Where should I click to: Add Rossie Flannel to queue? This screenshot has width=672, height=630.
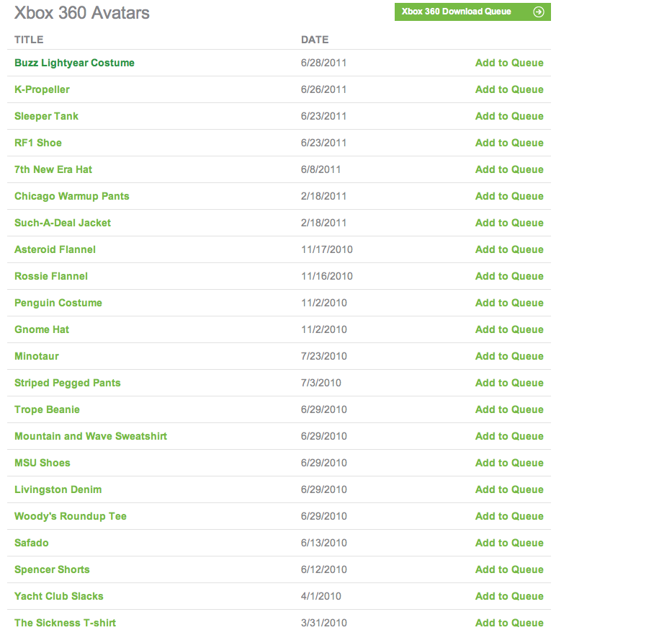[x=509, y=276]
